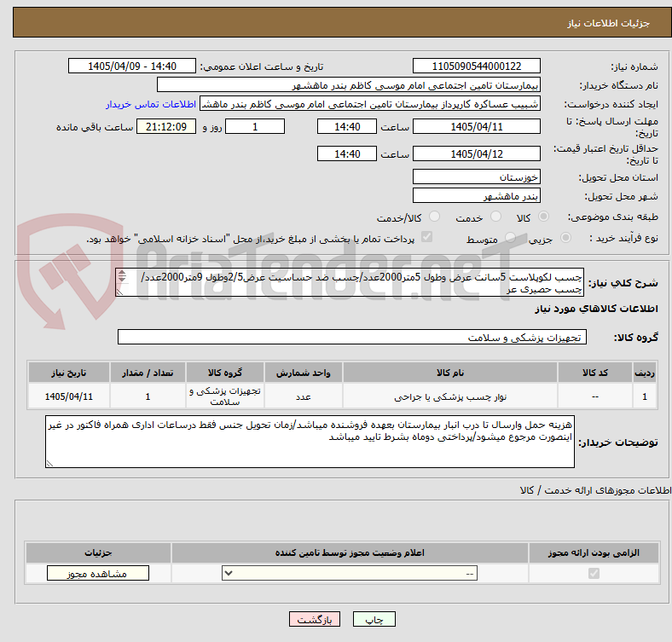Click the item name نوار چسب پزشکی یا جراحی cell
The height and width of the screenshot is (642, 672).
pos(450,396)
